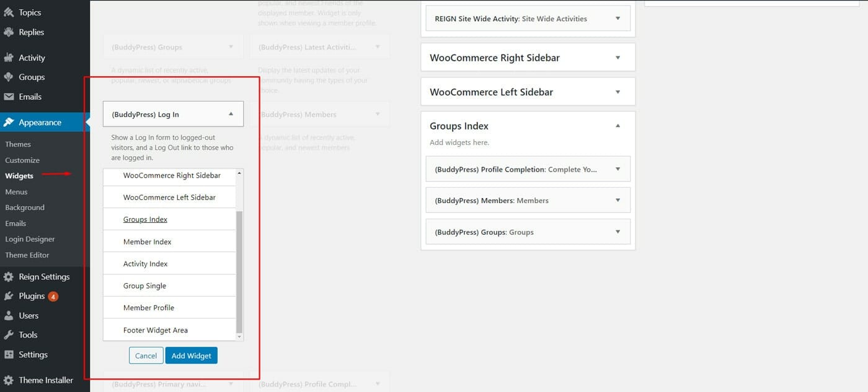This screenshot has width=868, height=392.
Task: Click the Topics menu icon
Action: (9, 12)
